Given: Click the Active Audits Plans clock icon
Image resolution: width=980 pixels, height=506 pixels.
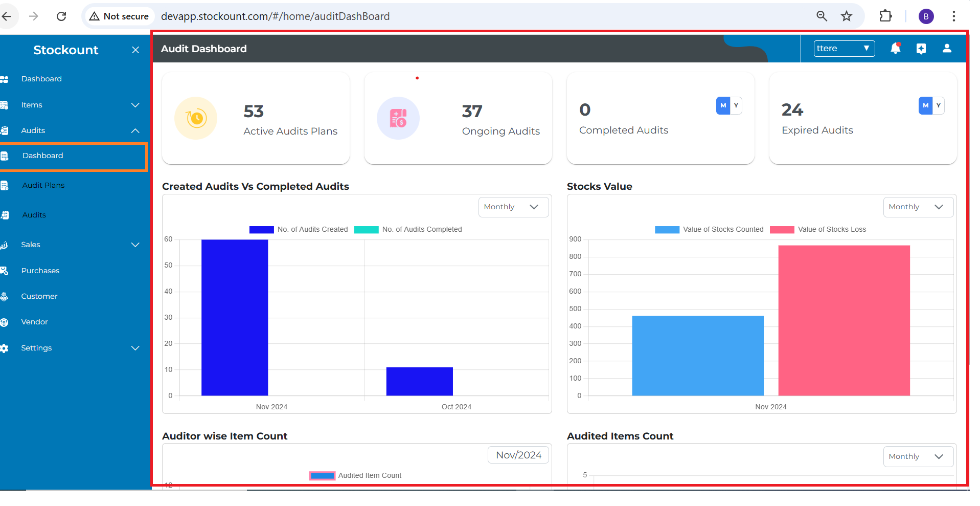Looking at the screenshot, I should click(196, 118).
